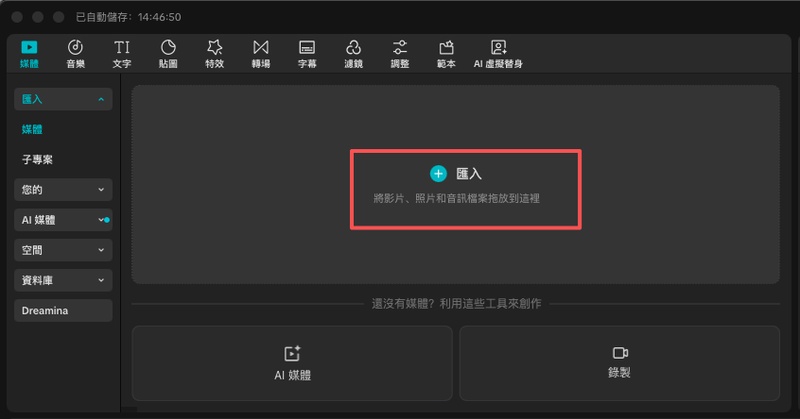Viewport: 800px width, 419px height.
Task: Click the 已自動儲存 autosave status text
Action: pyautogui.click(x=128, y=17)
